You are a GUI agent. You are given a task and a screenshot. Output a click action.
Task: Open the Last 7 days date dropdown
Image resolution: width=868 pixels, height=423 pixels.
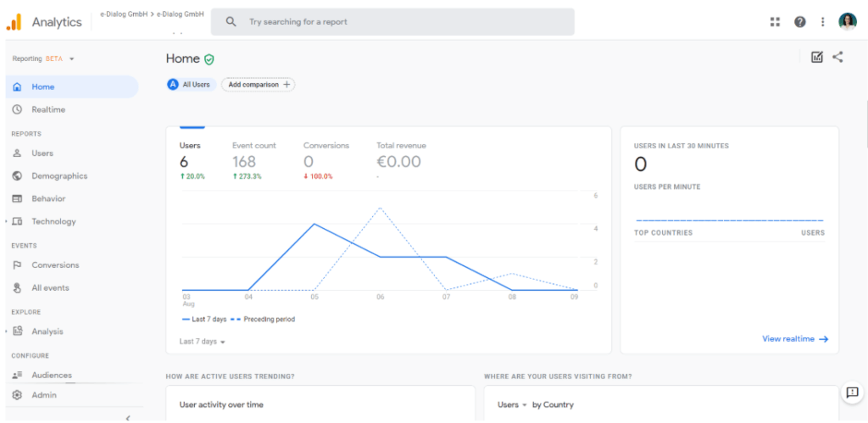tap(203, 342)
